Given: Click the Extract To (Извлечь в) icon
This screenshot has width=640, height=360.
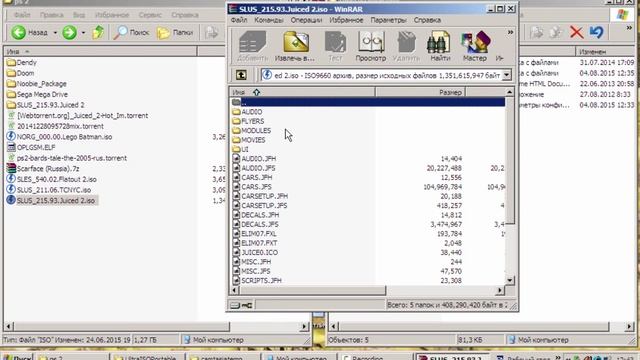Looking at the screenshot, I should (295, 46).
